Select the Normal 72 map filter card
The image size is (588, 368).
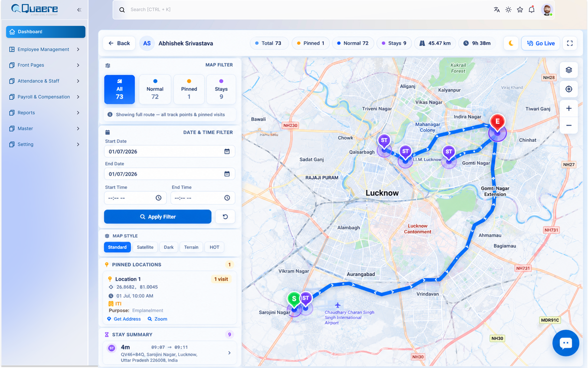point(155,89)
